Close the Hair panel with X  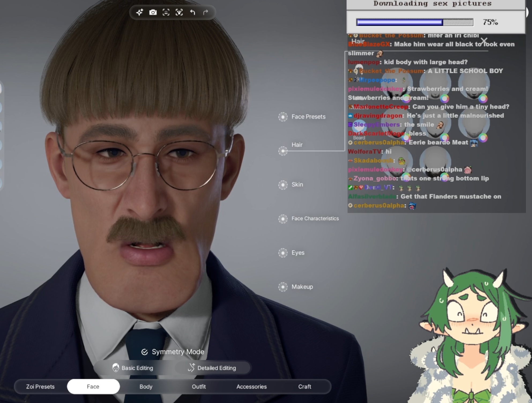point(483,41)
